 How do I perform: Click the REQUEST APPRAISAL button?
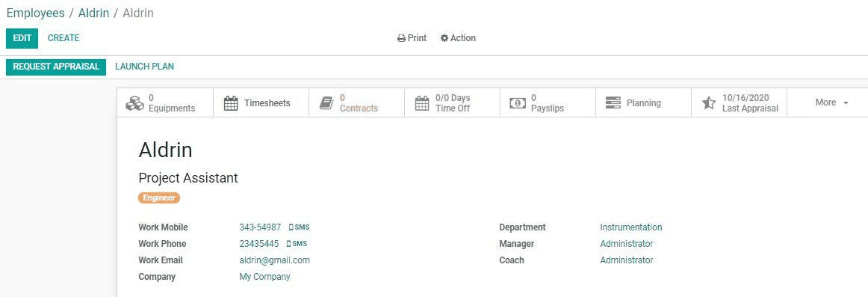56,67
